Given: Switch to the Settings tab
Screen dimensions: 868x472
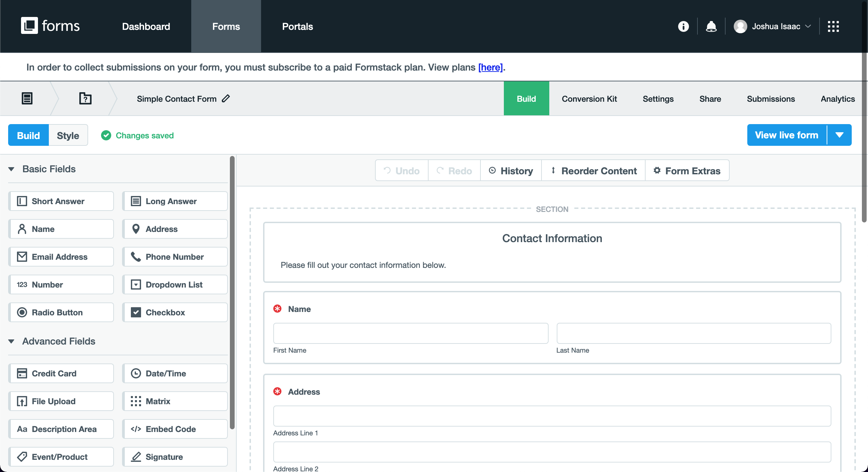Looking at the screenshot, I should pyautogui.click(x=657, y=98).
